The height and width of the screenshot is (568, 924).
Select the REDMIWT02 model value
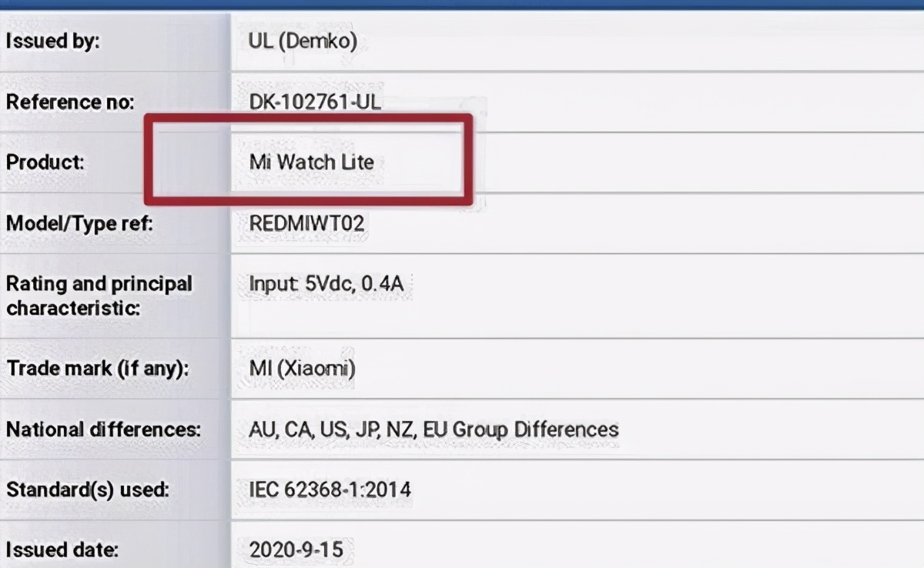[x=308, y=223]
